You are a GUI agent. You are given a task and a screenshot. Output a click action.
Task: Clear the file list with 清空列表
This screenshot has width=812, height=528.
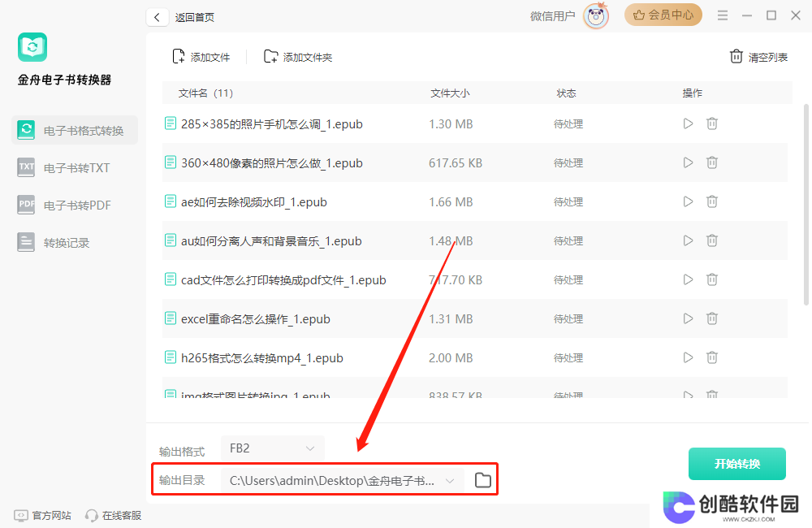758,57
